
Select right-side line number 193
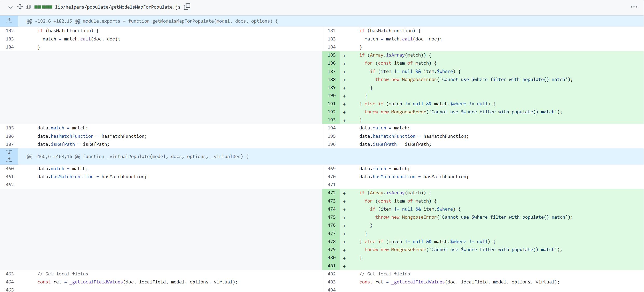pos(331,120)
